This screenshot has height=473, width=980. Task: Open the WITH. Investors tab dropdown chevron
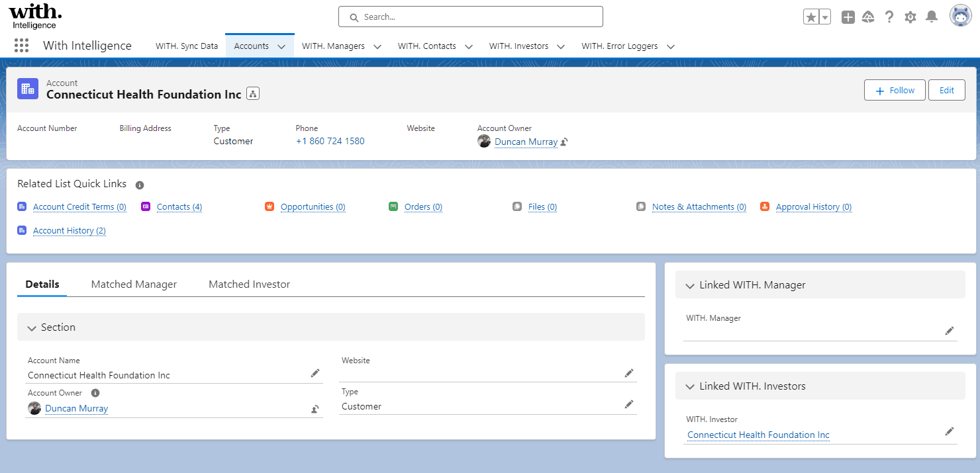561,47
